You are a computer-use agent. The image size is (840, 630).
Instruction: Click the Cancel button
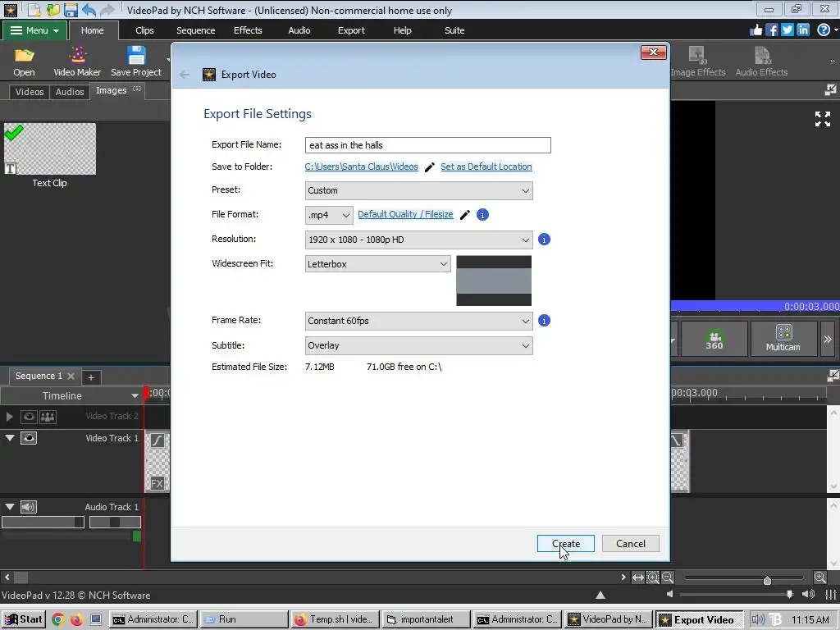[x=631, y=544]
